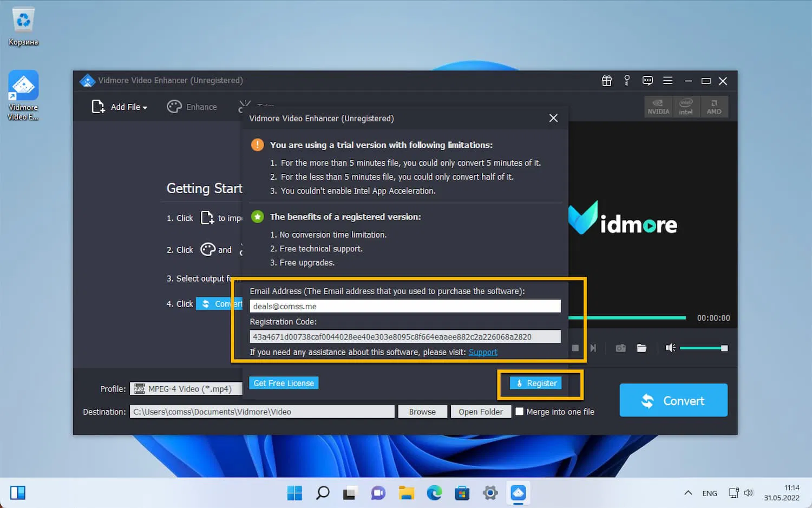
Task: Click the Register button in the dialog
Action: pos(536,383)
